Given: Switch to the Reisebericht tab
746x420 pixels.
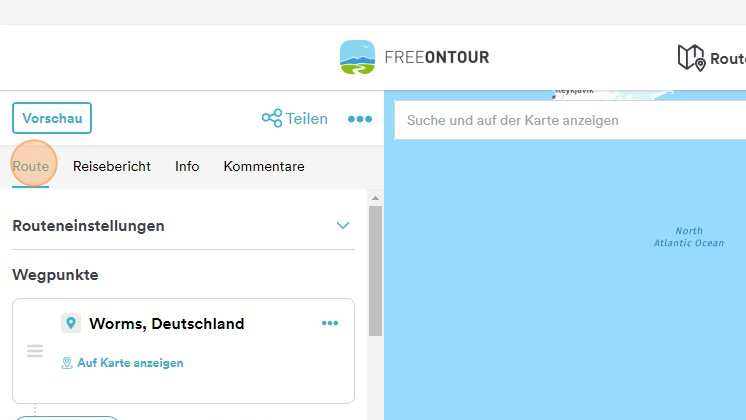Looking at the screenshot, I should pos(112,166).
